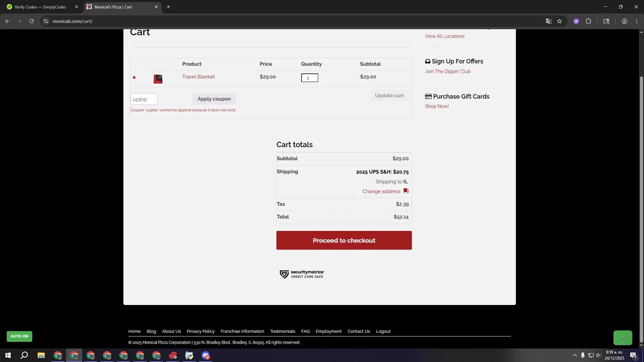Open the blue chat app with badge 2
Screen dimensions: 644x362
click(206, 355)
